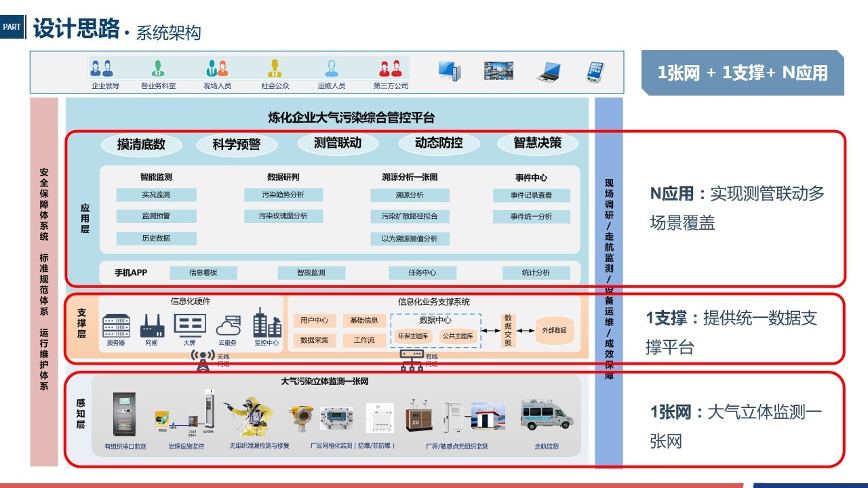Select the pink 安全保障体系统 vertical bar
Screen dimensions: 868x488
(x=44, y=281)
